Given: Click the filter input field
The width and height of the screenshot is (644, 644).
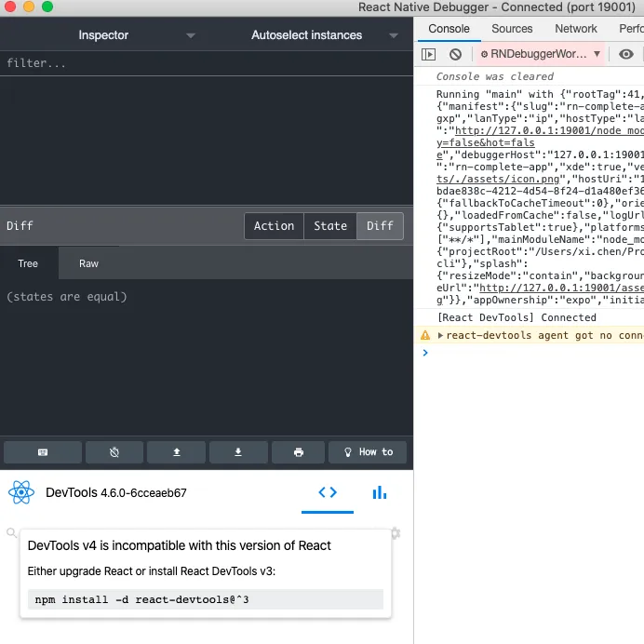Looking at the screenshot, I should point(207,63).
